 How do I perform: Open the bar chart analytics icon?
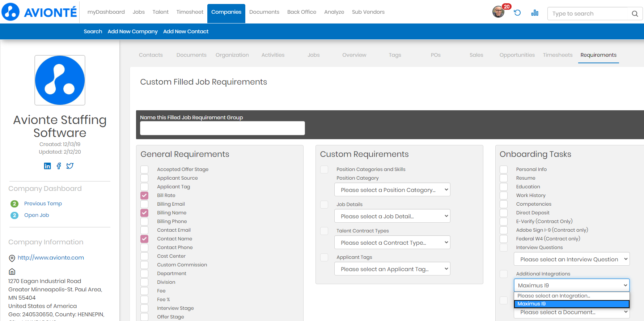pos(535,13)
